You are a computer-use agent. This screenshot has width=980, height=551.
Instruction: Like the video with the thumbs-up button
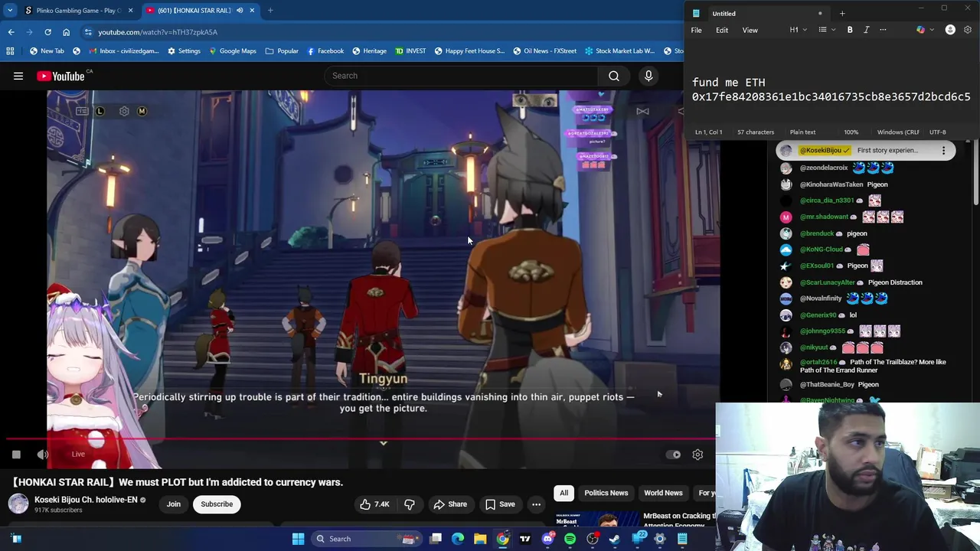point(375,504)
